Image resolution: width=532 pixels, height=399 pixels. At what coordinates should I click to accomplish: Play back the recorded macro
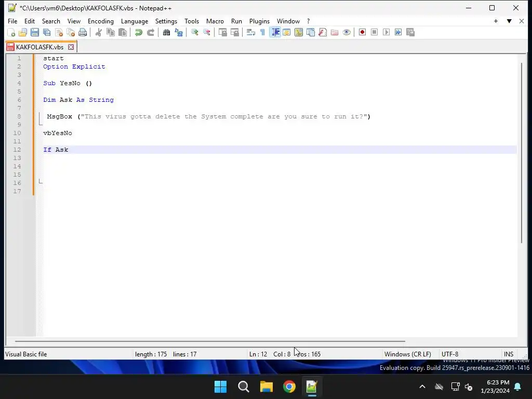pos(386,32)
